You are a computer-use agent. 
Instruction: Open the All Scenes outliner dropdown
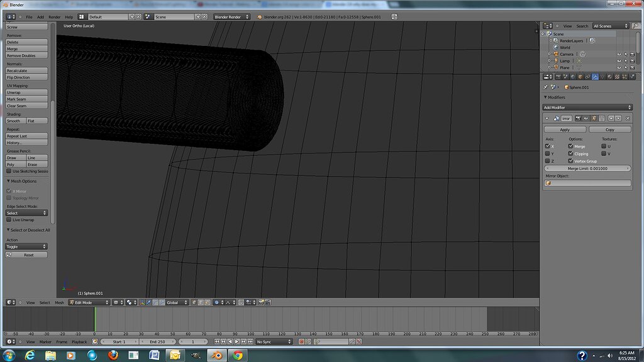coord(611,26)
